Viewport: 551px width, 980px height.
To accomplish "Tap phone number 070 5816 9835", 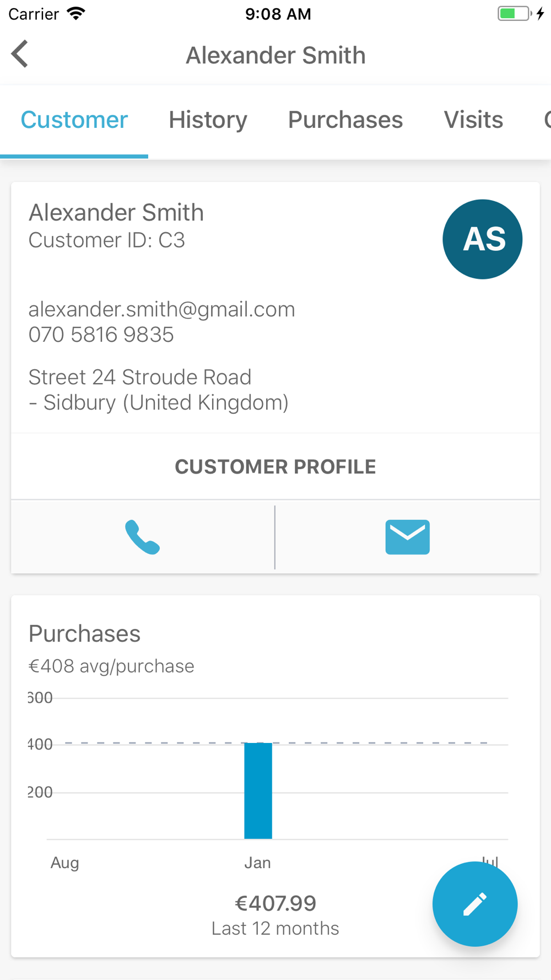I will (x=101, y=335).
